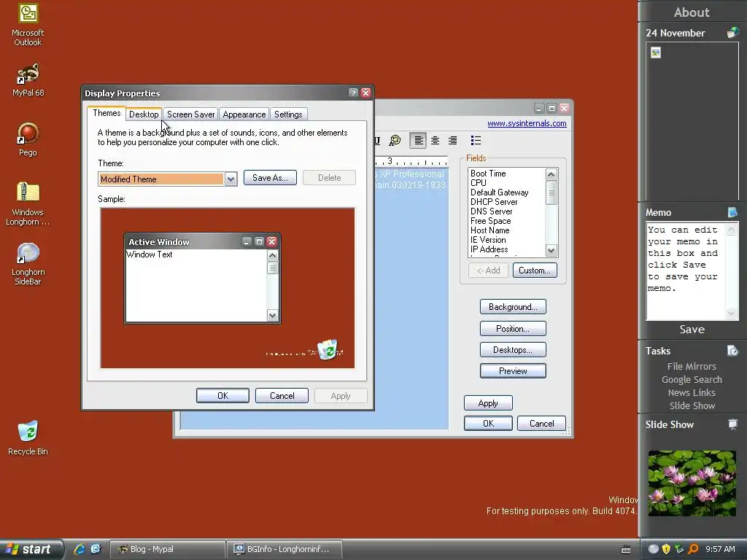Click the File Mirrors task link
This screenshot has height=560, width=747.
pos(692,366)
